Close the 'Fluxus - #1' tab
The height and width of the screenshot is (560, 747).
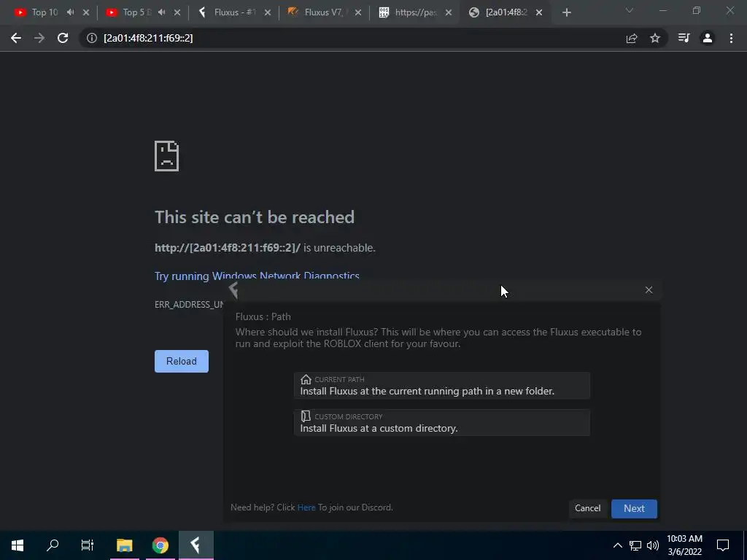(x=268, y=12)
